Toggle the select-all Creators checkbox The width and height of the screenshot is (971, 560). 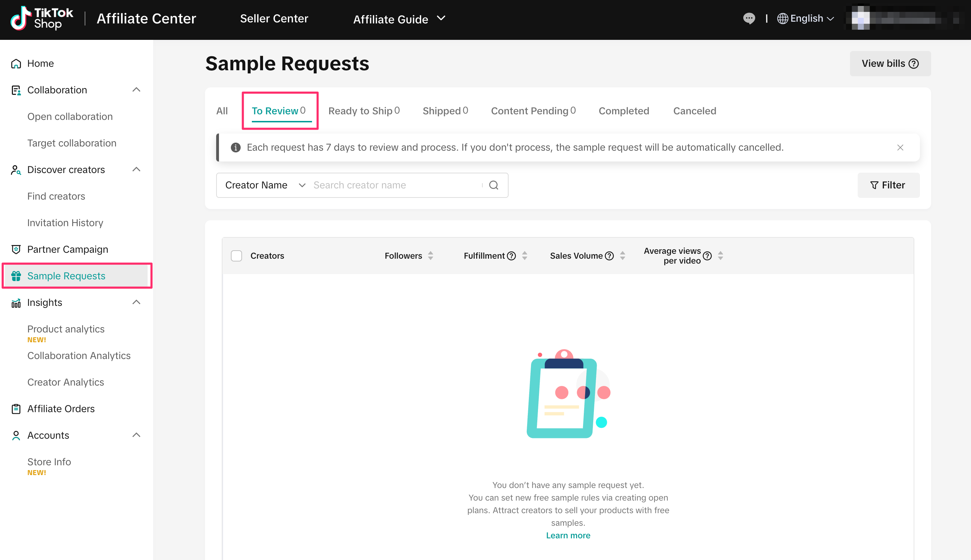[236, 256]
